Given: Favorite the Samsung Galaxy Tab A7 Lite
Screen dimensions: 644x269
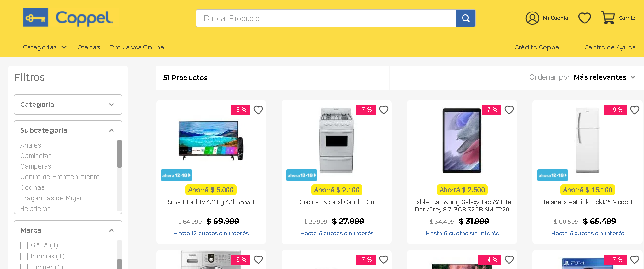Looking at the screenshot, I should coord(509,110).
